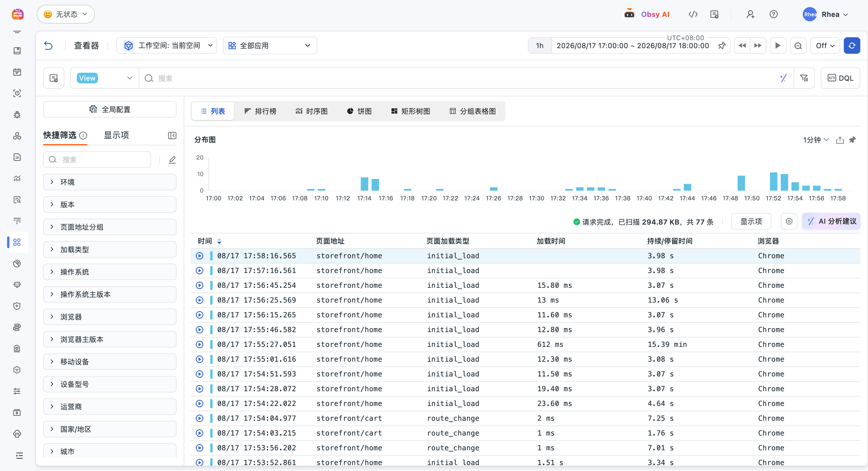Click the 17:52 bar in distribution chart
This screenshot has height=471, width=868.
tap(773, 181)
